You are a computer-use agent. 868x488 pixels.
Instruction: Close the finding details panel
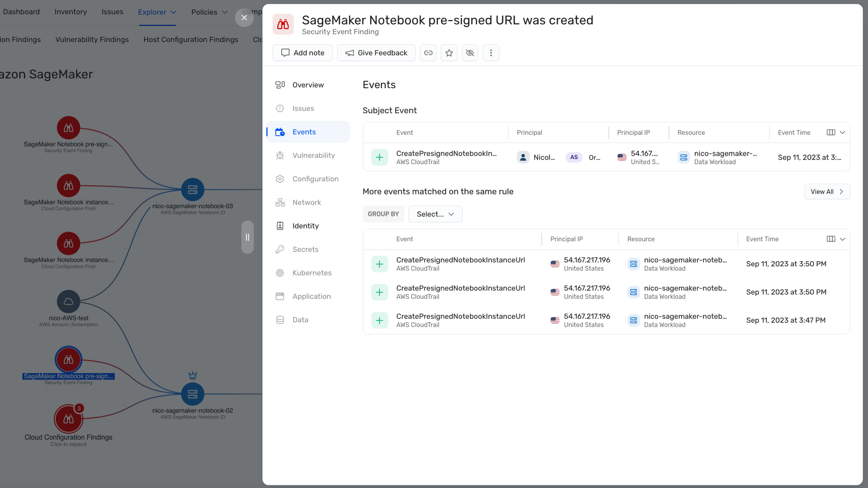244,18
